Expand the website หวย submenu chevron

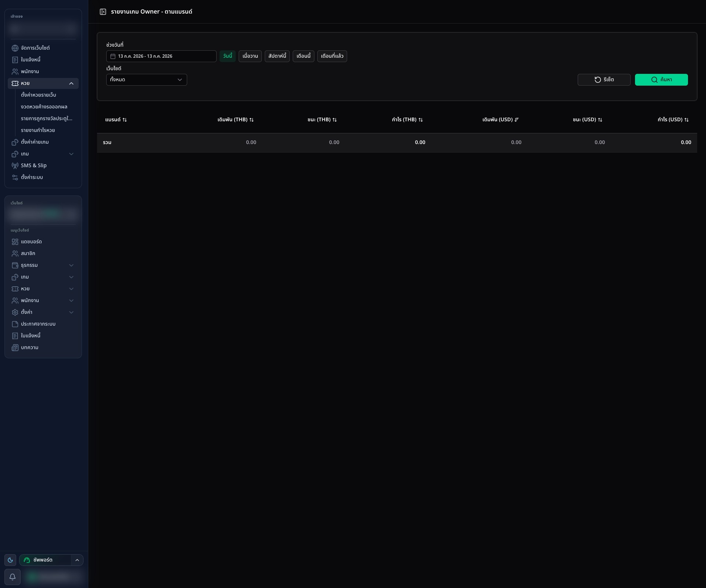(x=71, y=289)
